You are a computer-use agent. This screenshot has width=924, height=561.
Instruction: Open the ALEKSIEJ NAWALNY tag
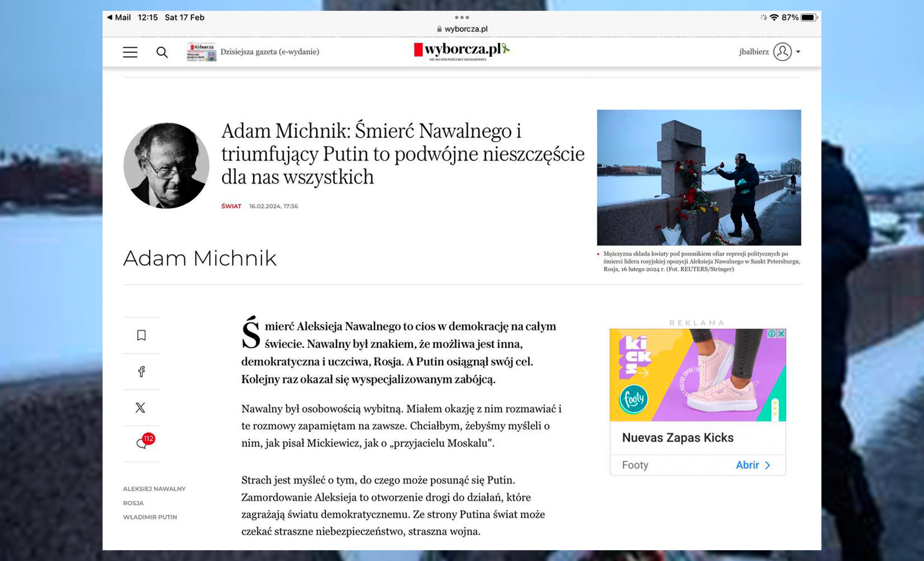point(154,489)
